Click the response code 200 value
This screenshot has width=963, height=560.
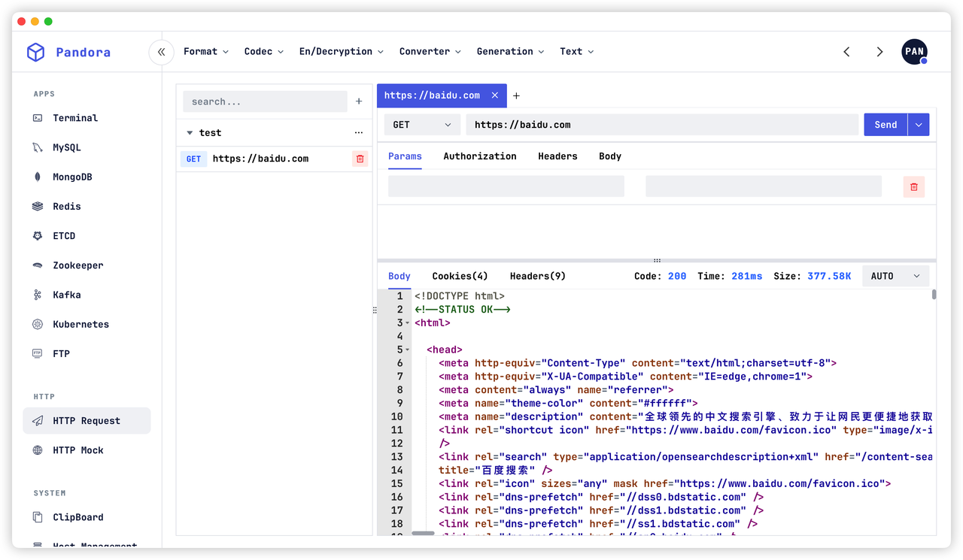coord(677,276)
